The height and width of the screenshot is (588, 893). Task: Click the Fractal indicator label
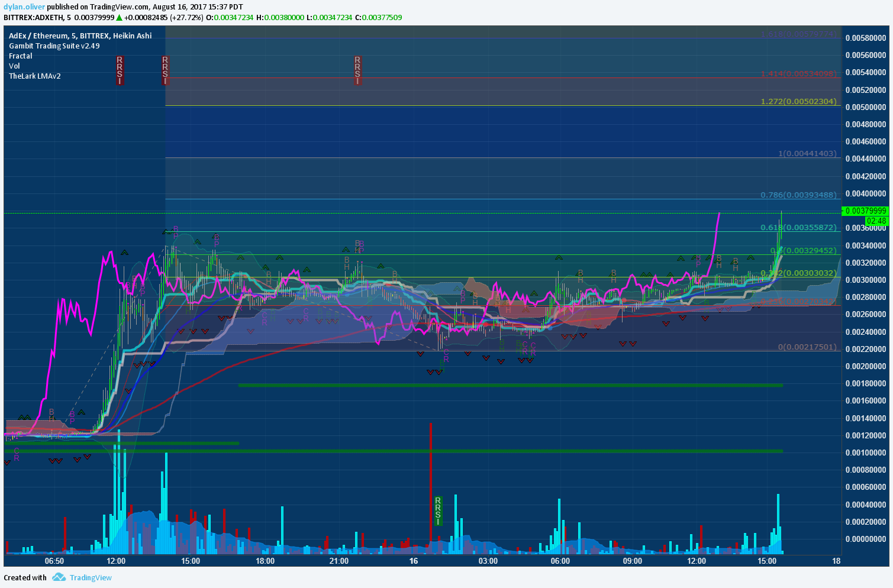point(21,56)
